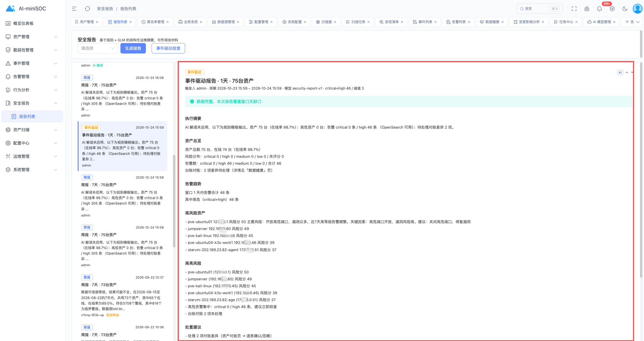Close the 用户管理 tab
Screen dimensions: 644x341
point(97,22)
